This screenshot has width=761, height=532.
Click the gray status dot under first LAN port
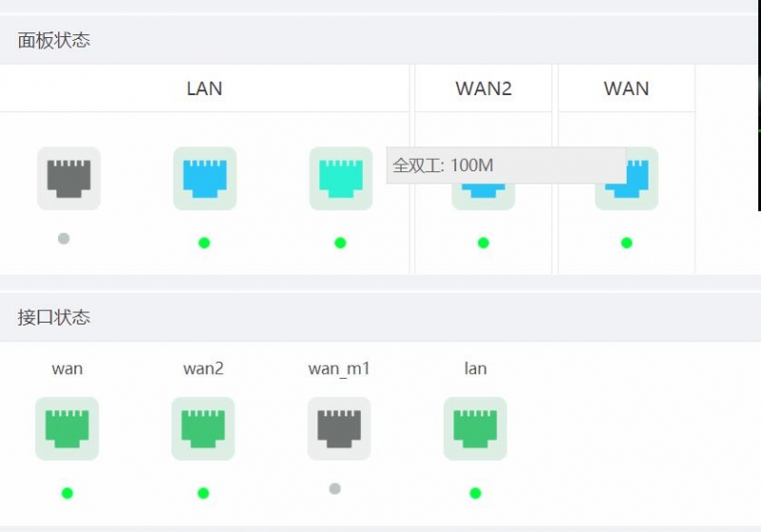point(64,239)
